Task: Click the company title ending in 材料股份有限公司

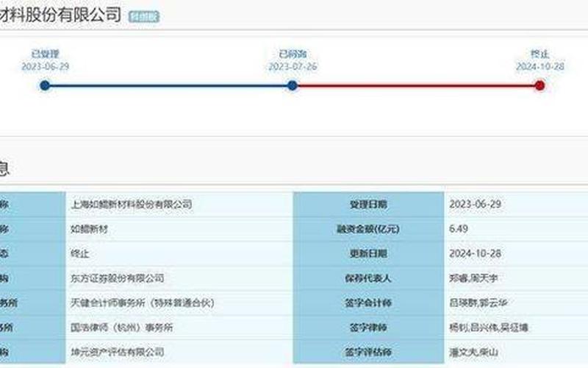Action: point(60,14)
